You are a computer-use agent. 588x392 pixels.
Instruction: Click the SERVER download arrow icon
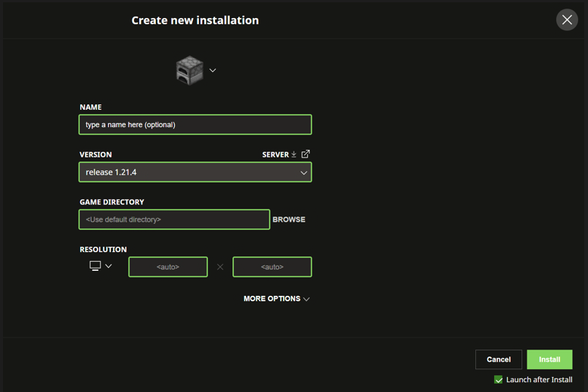click(x=294, y=154)
